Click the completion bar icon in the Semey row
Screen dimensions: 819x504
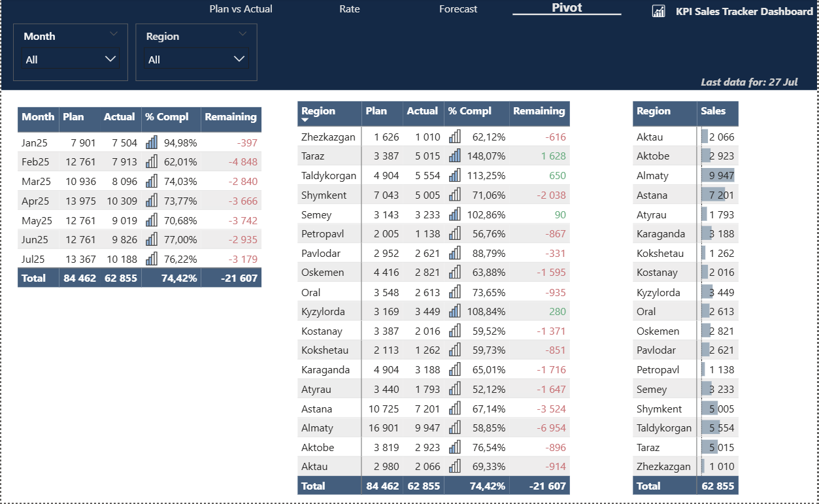pyautogui.click(x=455, y=214)
